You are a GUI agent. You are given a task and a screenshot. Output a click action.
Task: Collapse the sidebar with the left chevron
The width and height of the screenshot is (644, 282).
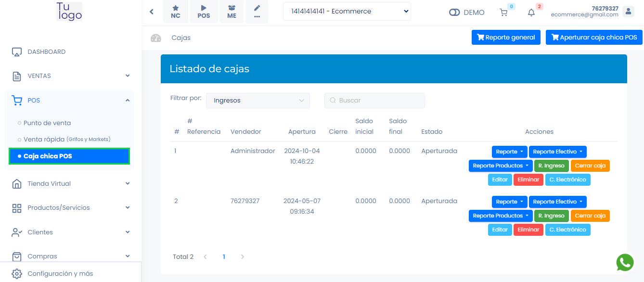(x=152, y=11)
